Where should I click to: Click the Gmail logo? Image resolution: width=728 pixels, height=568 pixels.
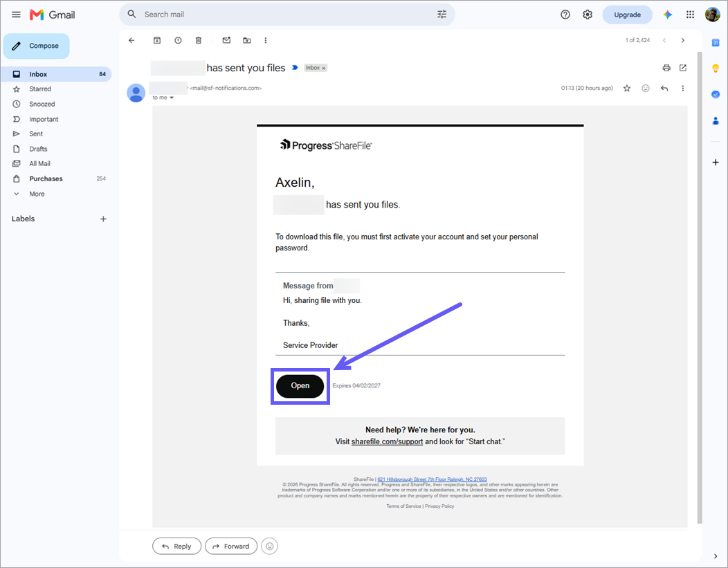53,15
